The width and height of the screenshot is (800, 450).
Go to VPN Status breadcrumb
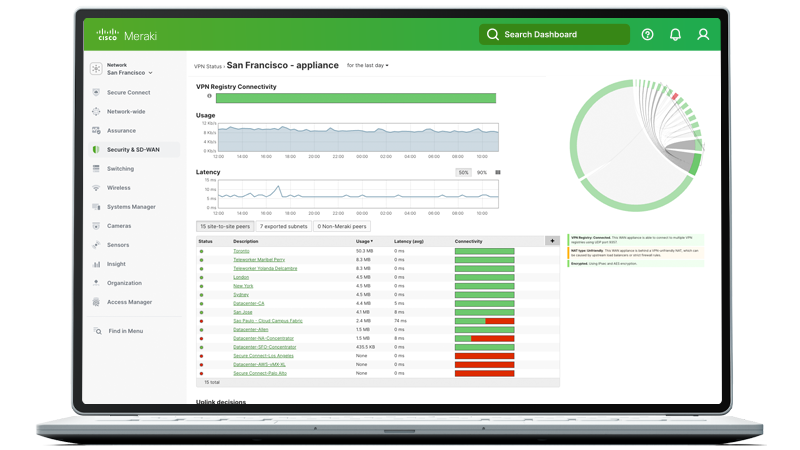coord(208,66)
